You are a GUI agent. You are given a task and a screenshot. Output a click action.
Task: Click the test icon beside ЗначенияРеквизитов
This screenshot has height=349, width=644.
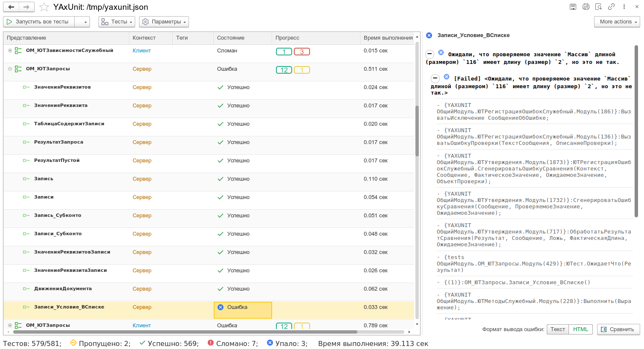pos(26,87)
